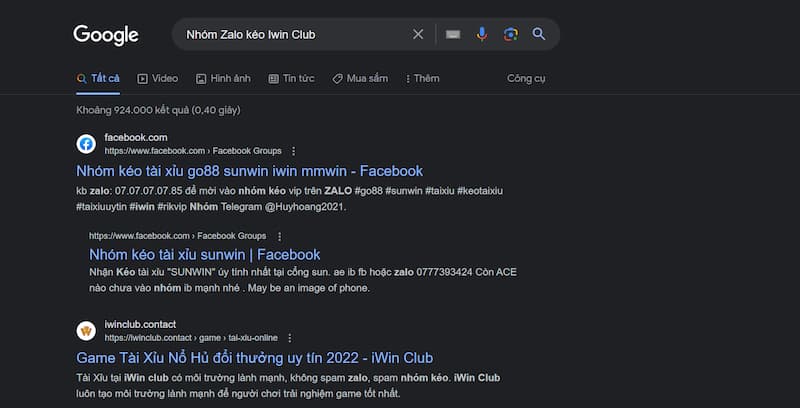This screenshot has height=408, width=800.
Task: Open options menu beside iwinclub.contact URL
Action: [x=289, y=338]
